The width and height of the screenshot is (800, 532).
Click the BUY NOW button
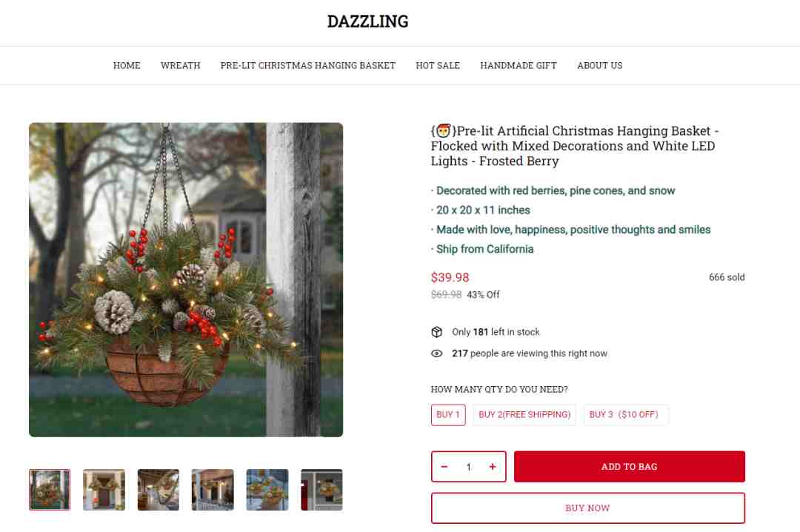[x=587, y=508]
